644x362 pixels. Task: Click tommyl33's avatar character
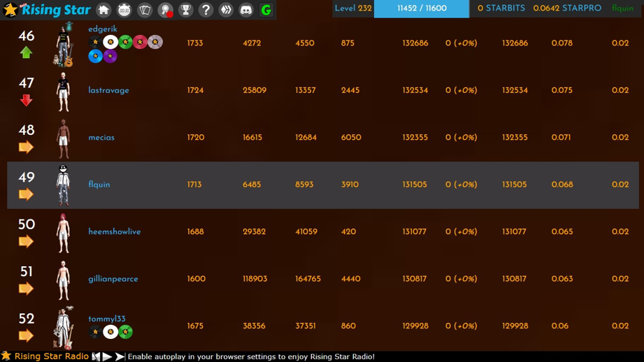pyautogui.click(x=64, y=328)
